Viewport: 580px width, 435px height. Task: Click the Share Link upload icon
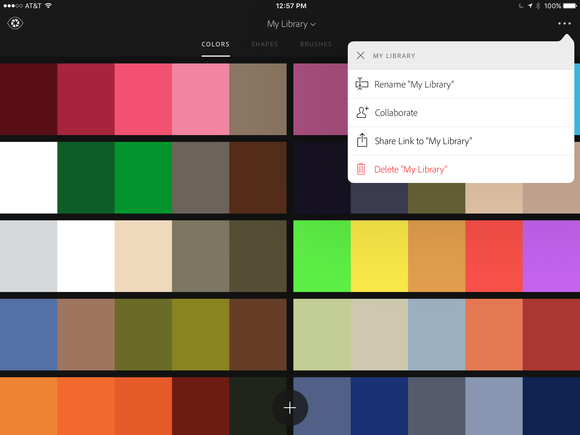tap(362, 140)
